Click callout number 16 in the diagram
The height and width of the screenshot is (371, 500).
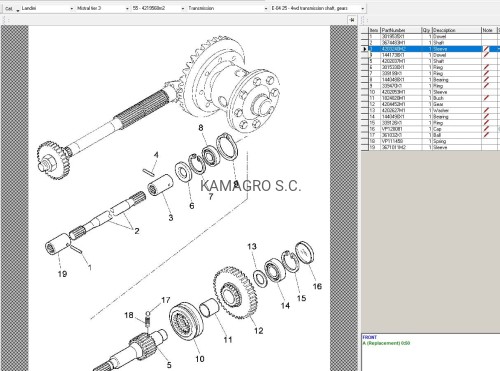[x=317, y=286]
